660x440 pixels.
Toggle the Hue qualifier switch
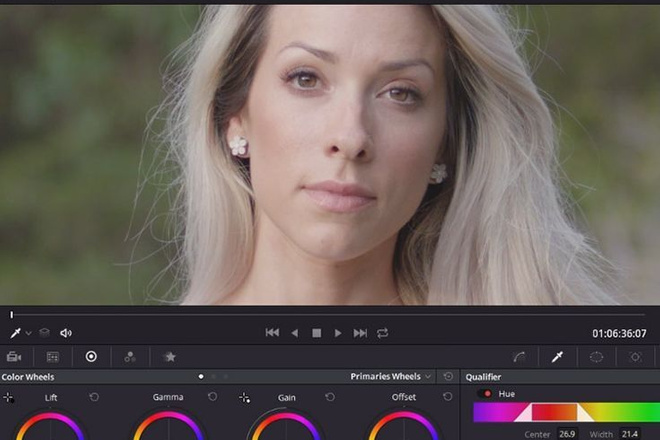coord(485,394)
